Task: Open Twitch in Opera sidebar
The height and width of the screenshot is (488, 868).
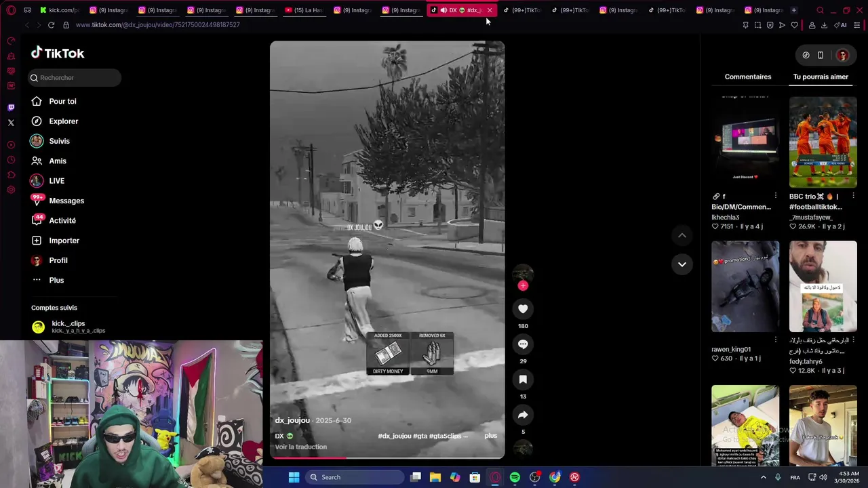Action: click(x=11, y=108)
